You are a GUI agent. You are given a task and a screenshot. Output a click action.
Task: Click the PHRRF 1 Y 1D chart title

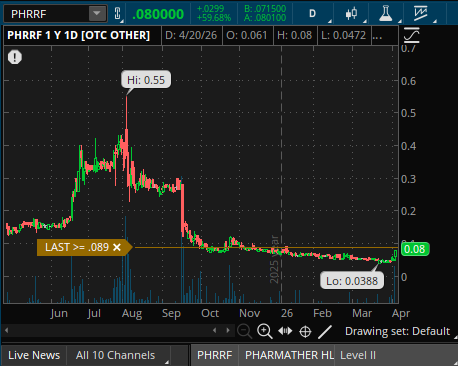click(x=79, y=35)
